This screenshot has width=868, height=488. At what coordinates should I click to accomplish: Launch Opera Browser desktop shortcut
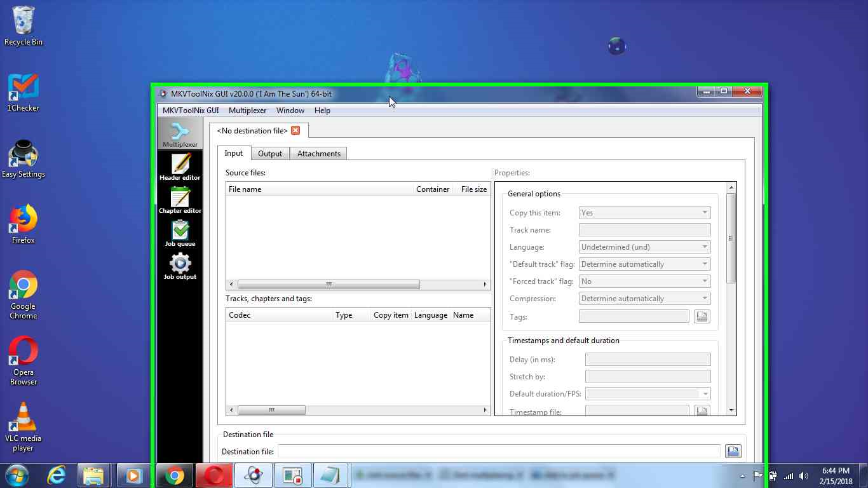click(24, 362)
